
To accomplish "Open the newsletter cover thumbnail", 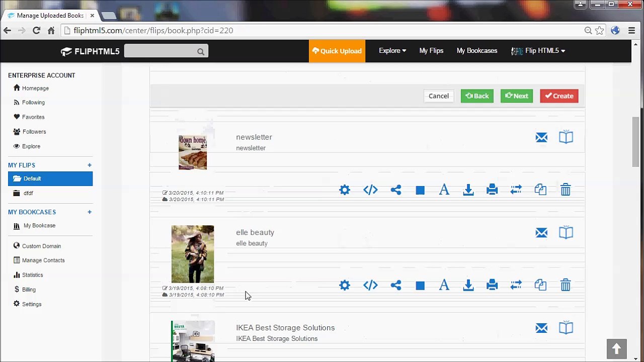I will [193, 152].
